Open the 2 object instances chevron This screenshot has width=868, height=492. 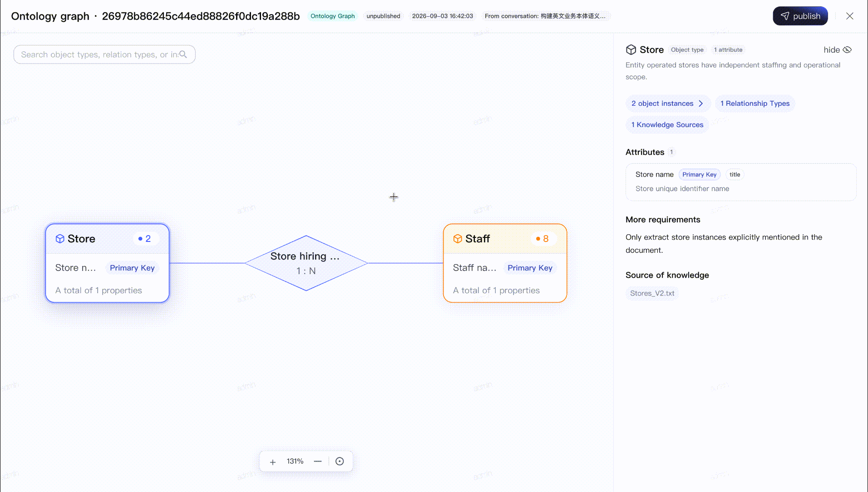point(700,103)
